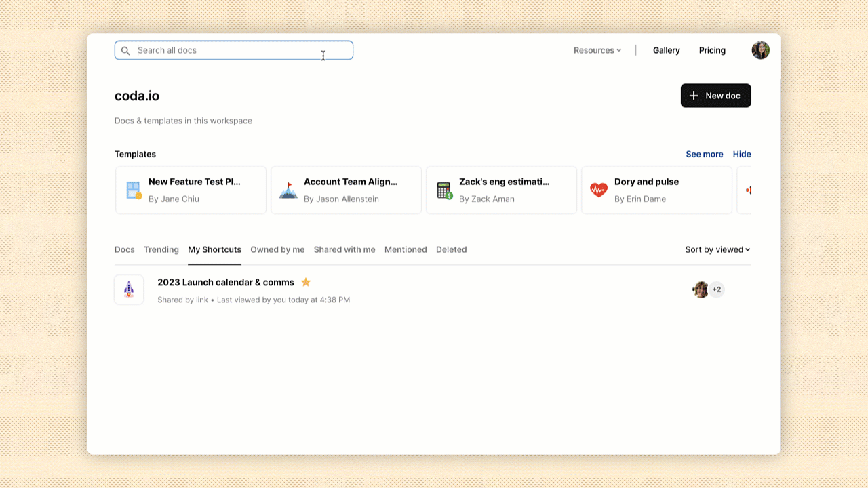The width and height of the screenshot is (868, 488).
Task: Click the mountain flag Account Team icon
Action: 288,190
